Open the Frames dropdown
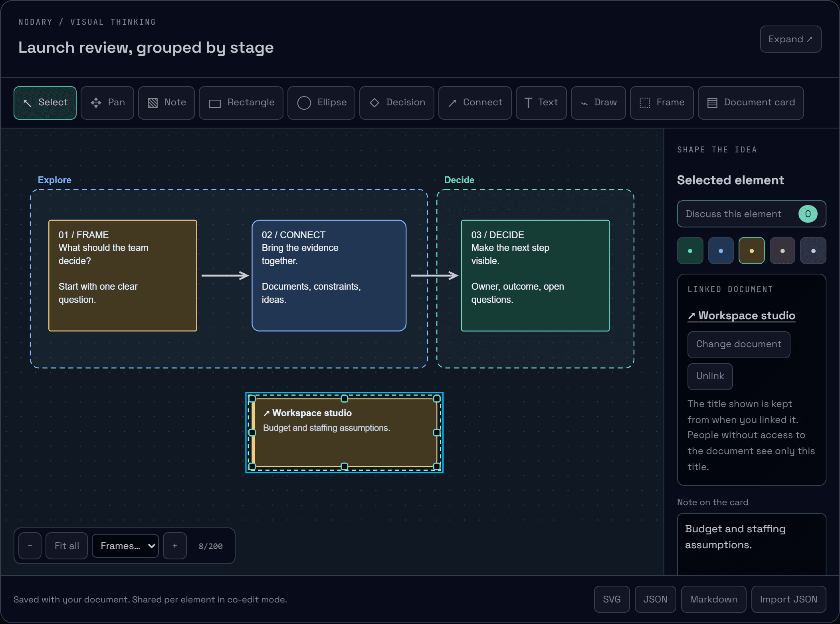 coord(125,546)
